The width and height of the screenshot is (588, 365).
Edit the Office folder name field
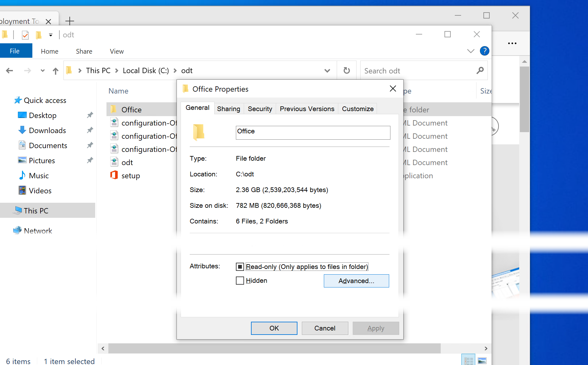(x=313, y=132)
